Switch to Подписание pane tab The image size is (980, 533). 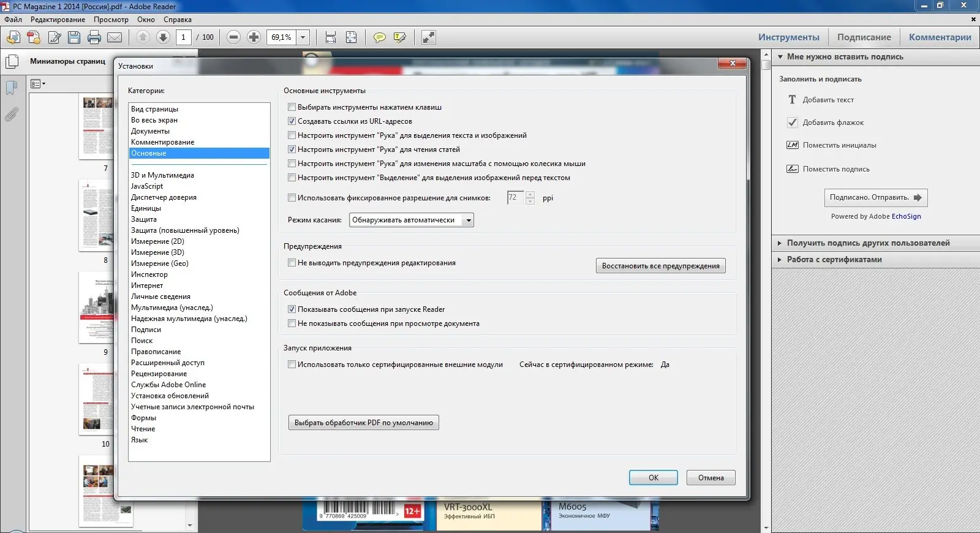pyautogui.click(x=864, y=37)
